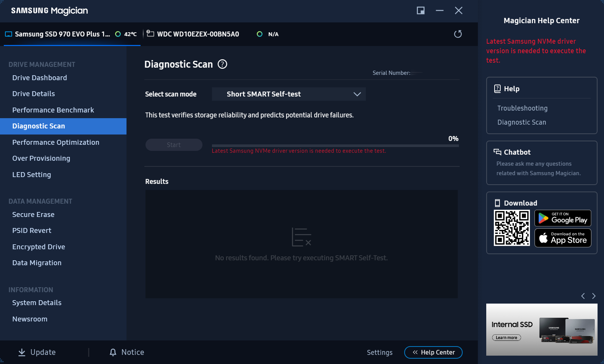This screenshot has width=604, height=364.
Task: Click the Chatbot speech bubble icon
Action: point(497,152)
